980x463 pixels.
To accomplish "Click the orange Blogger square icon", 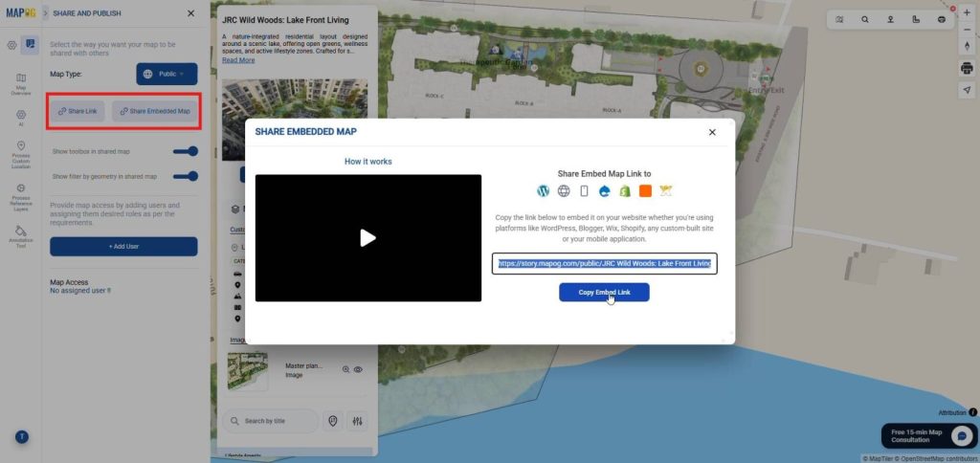I will (x=646, y=191).
